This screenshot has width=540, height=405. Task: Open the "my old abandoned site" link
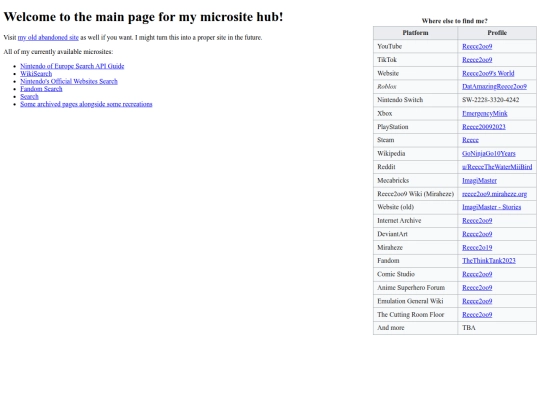48,37
